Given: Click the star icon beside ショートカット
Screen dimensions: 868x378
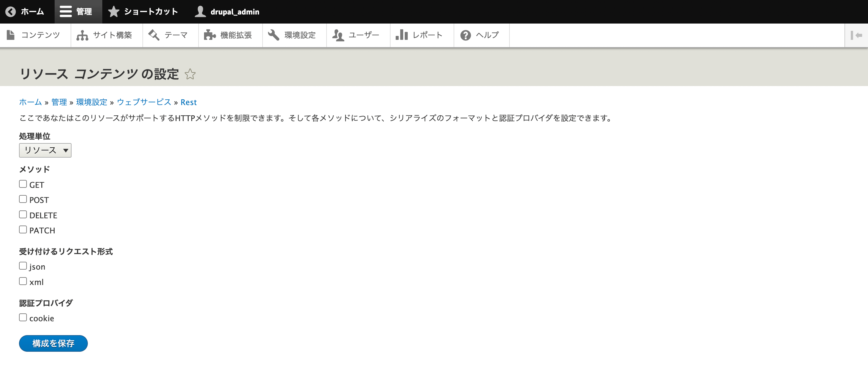Looking at the screenshot, I should [x=113, y=11].
